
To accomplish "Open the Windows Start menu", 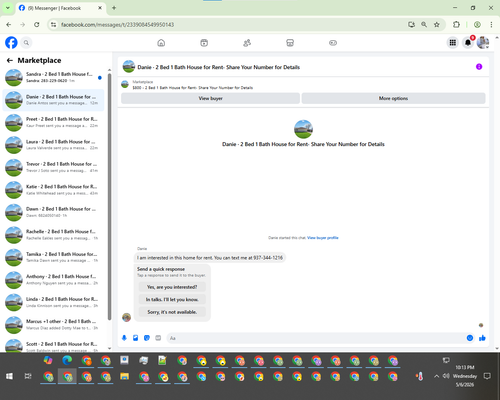I will pos(10,376).
